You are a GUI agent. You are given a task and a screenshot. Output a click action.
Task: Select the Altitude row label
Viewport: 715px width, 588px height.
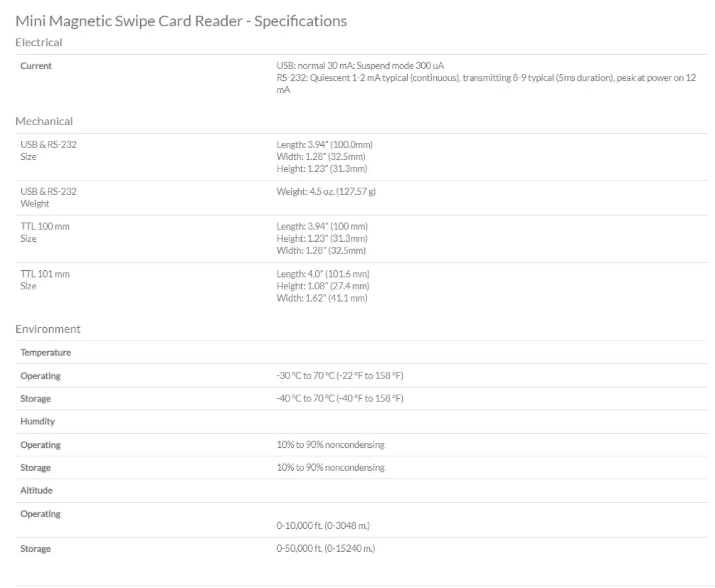pos(36,490)
